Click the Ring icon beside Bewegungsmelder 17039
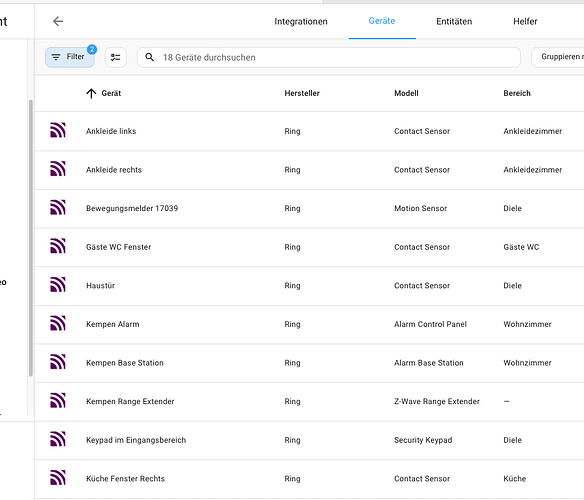584x500 pixels. point(58,207)
